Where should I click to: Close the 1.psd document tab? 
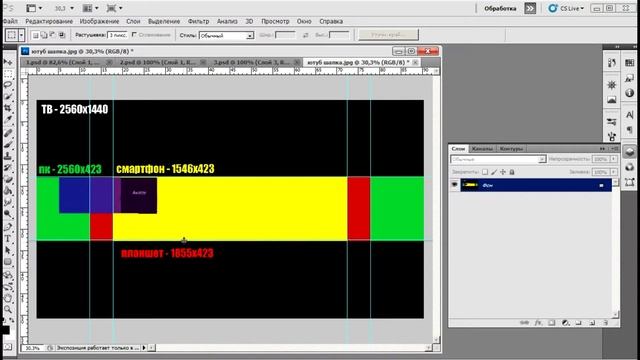tap(109, 62)
